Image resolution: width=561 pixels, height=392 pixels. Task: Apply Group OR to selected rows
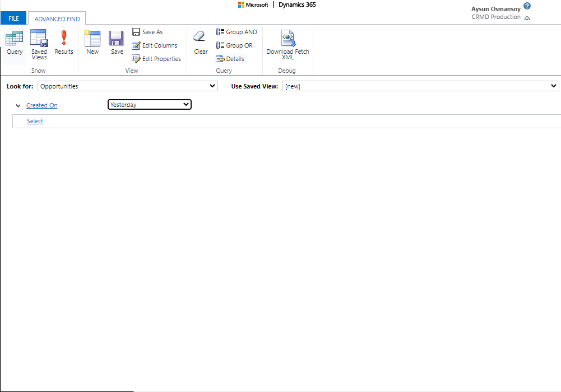(234, 45)
